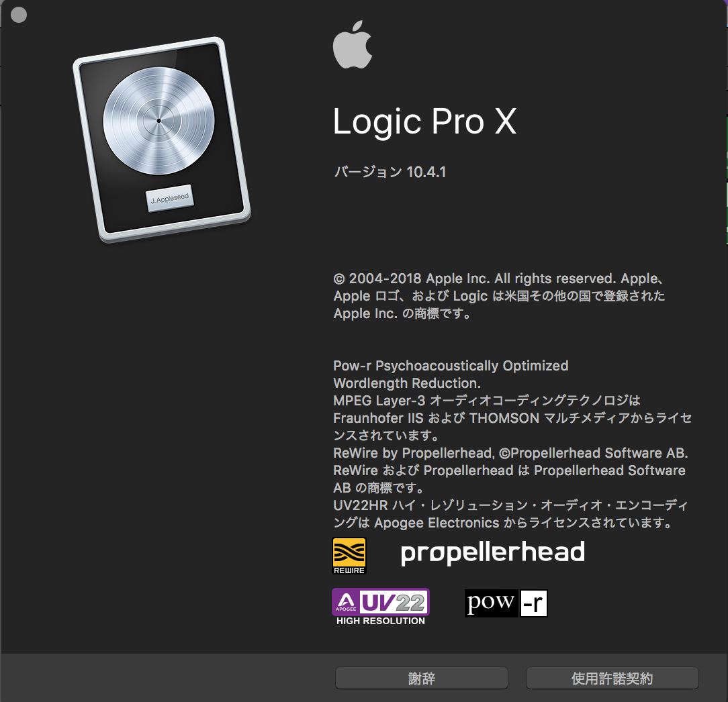
Task: Click the propellerhead wordmark logo
Action: click(492, 553)
